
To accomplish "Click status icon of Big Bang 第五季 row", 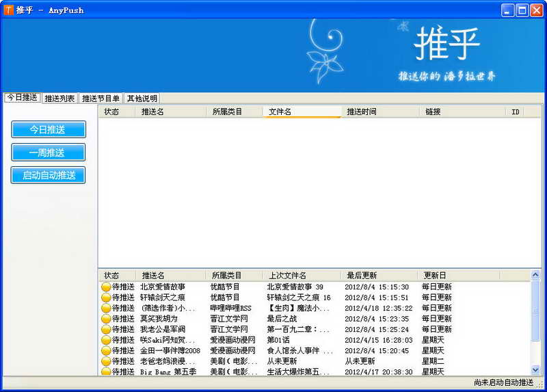I will [x=106, y=371].
